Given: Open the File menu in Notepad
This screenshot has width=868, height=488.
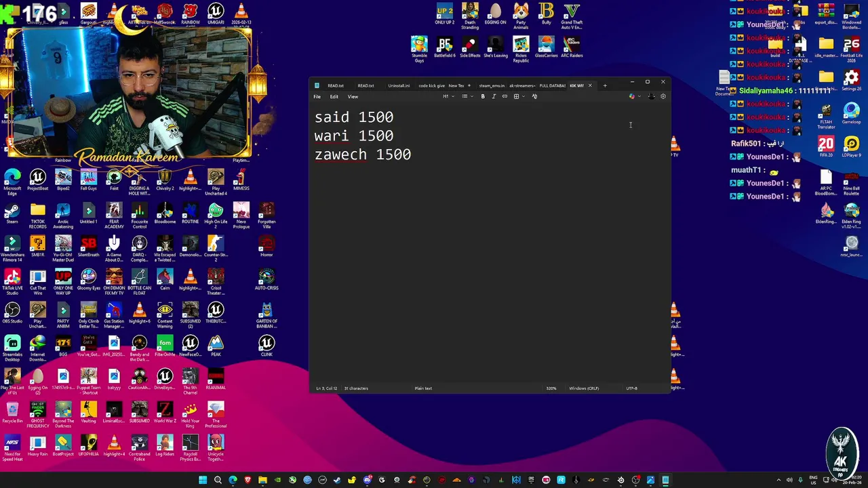Looking at the screenshot, I should [317, 96].
